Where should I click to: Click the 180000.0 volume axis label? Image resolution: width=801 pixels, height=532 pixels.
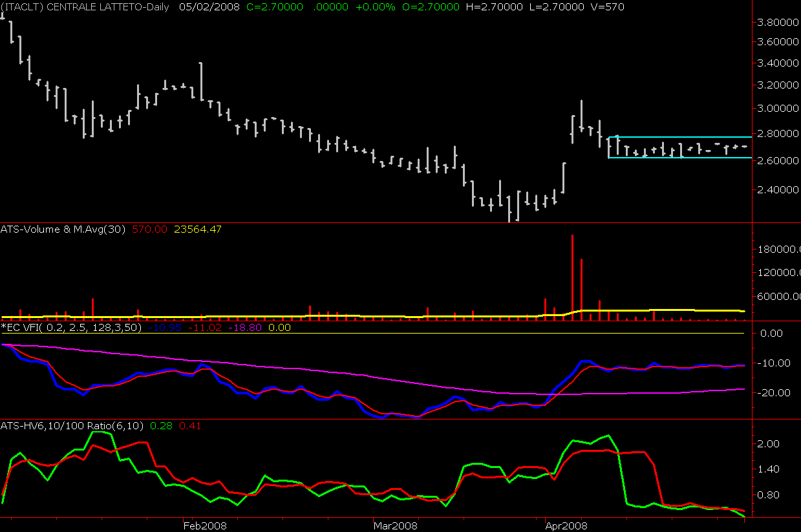click(x=778, y=250)
